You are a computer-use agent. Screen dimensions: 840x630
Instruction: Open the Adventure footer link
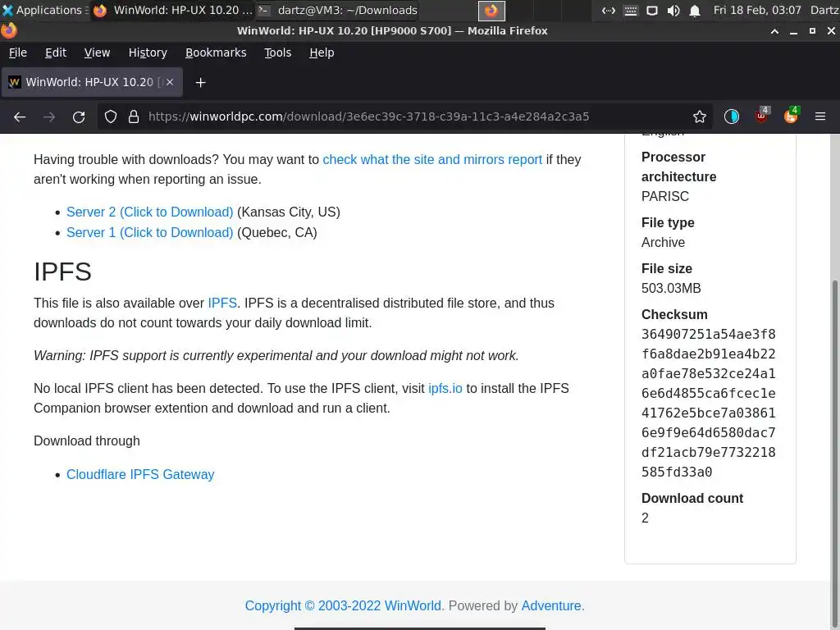point(551,606)
